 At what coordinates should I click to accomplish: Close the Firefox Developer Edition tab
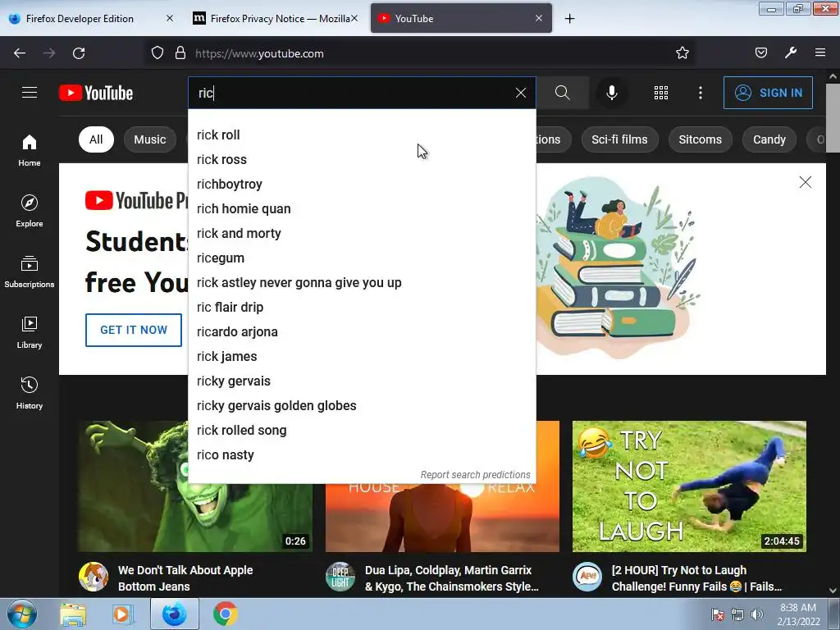click(170, 18)
